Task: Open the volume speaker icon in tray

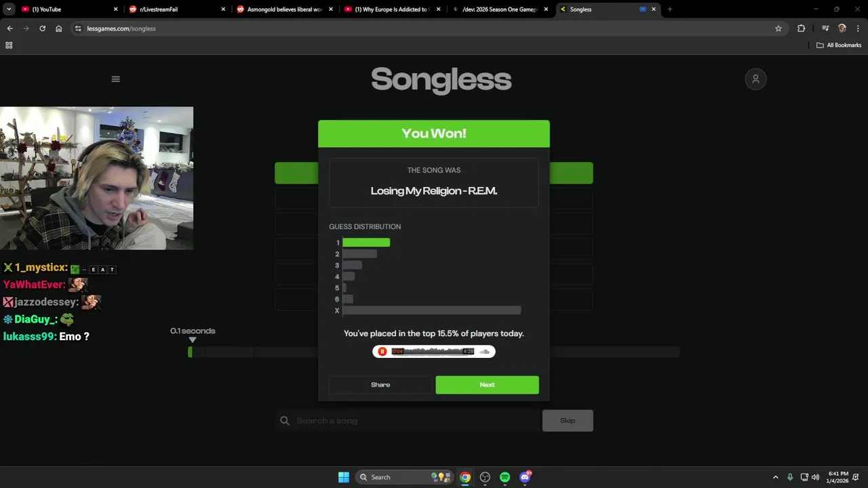Action: tap(815, 477)
